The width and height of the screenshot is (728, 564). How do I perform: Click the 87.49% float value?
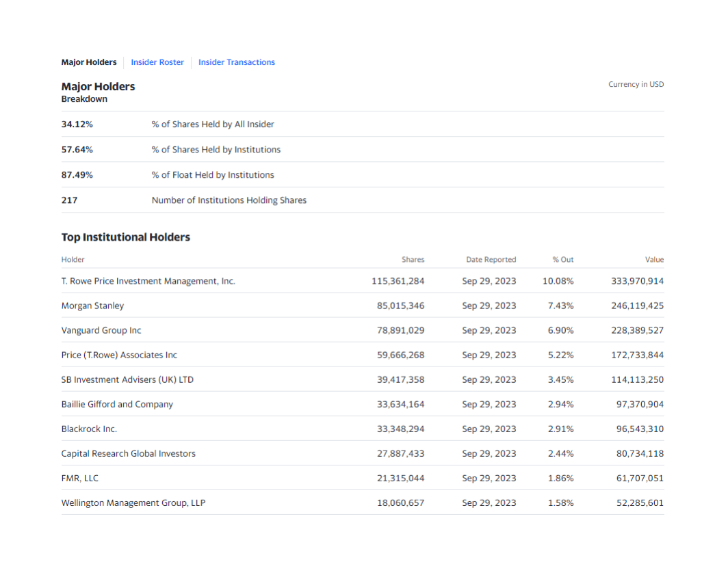point(77,175)
